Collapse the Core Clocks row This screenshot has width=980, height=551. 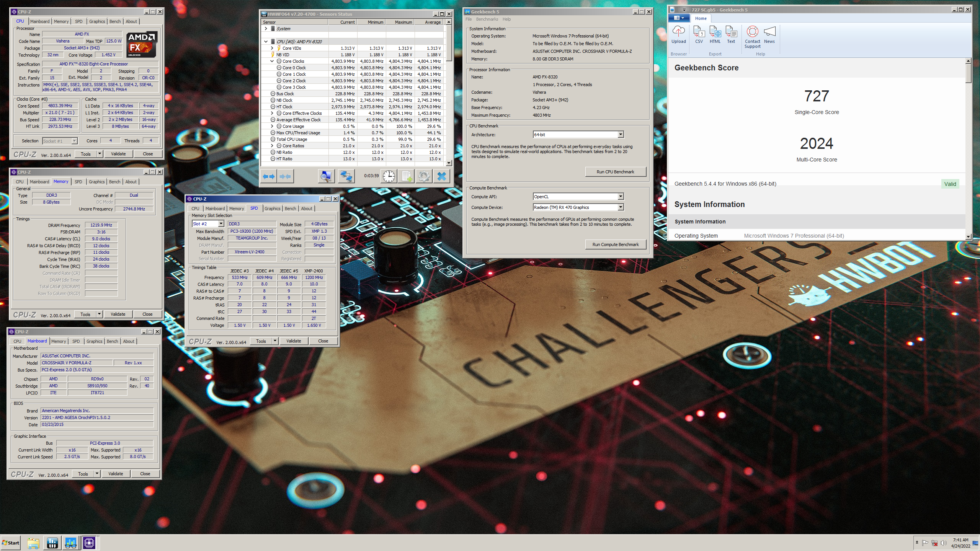point(272,61)
